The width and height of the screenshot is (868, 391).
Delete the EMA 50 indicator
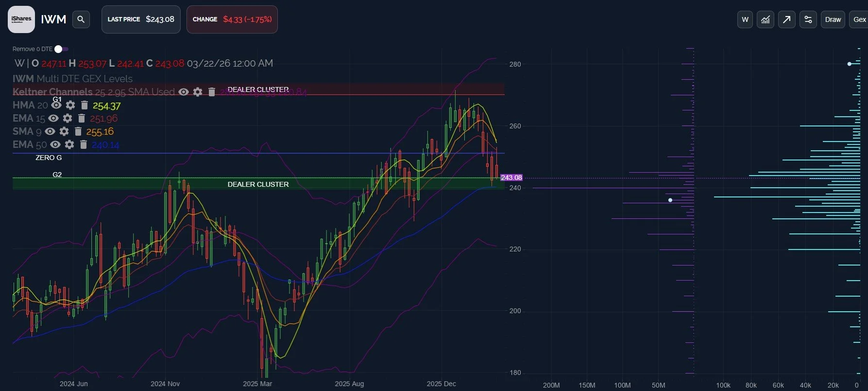(x=84, y=144)
